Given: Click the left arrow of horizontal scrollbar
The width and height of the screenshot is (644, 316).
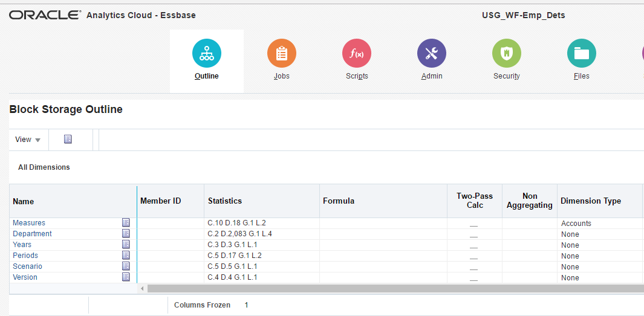Looking at the screenshot, I should pos(143,289).
